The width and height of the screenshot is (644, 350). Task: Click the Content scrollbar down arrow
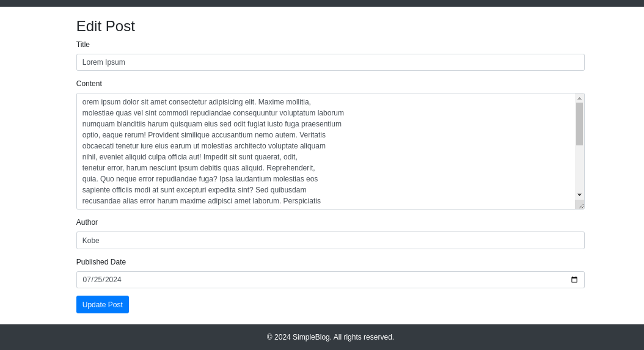[x=579, y=195]
